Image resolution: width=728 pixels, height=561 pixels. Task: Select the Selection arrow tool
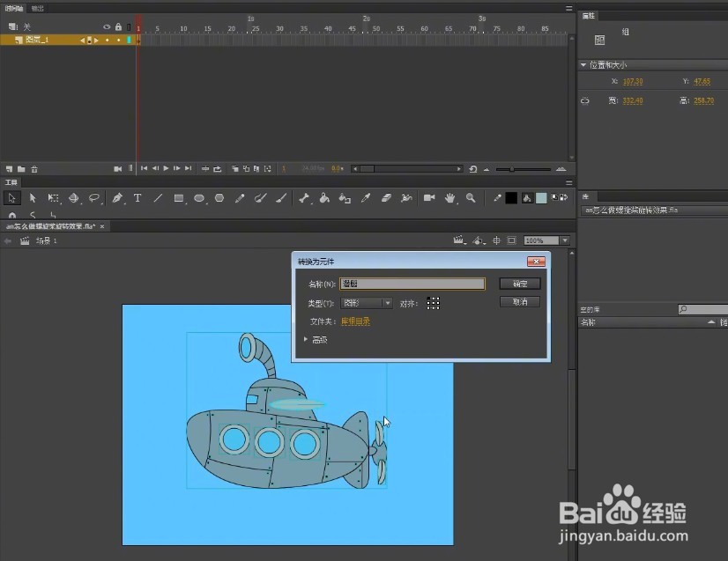pyautogui.click(x=11, y=198)
